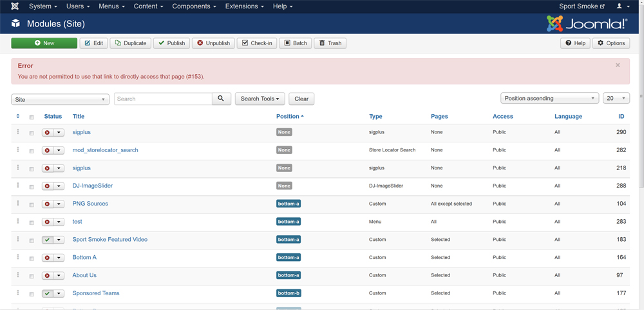Open the user account icon menu

[623, 6]
